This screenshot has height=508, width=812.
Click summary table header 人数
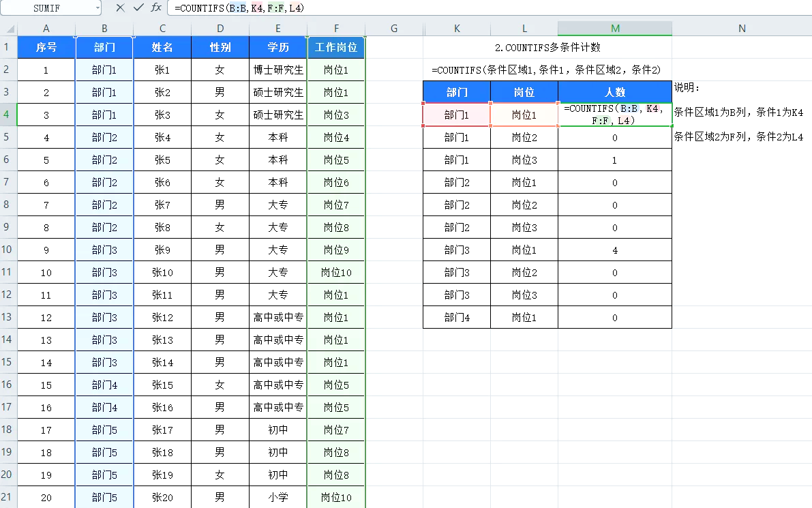[x=615, y=92]
